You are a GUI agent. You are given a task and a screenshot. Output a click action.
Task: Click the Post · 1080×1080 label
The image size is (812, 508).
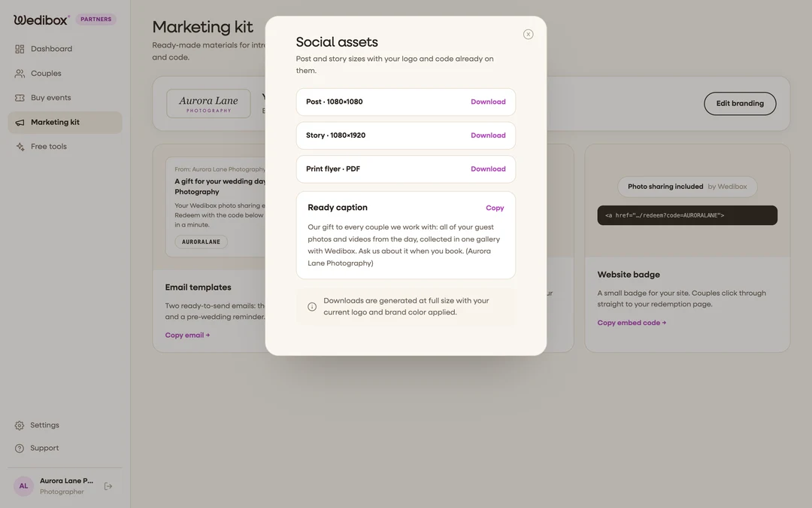pos(334,102)
